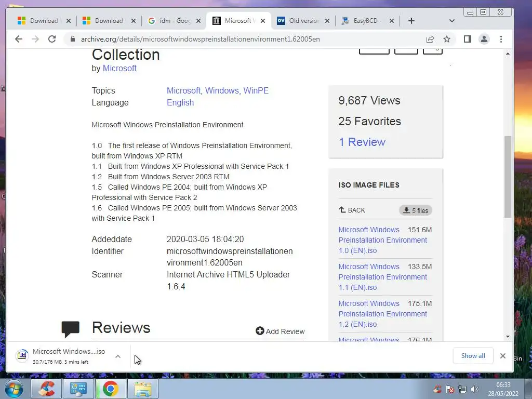Switch to the Old version tab
Screen dimensions: 532x399
coord(303,21)
